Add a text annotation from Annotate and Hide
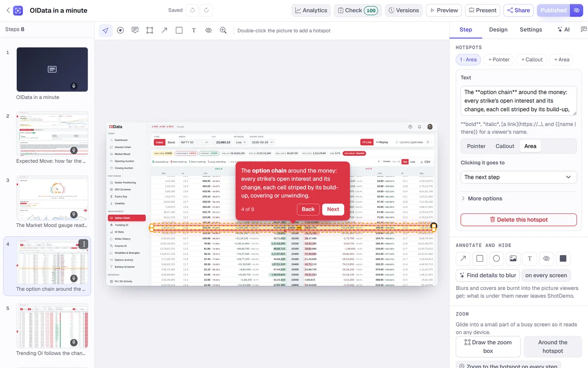 coord(530,259)
